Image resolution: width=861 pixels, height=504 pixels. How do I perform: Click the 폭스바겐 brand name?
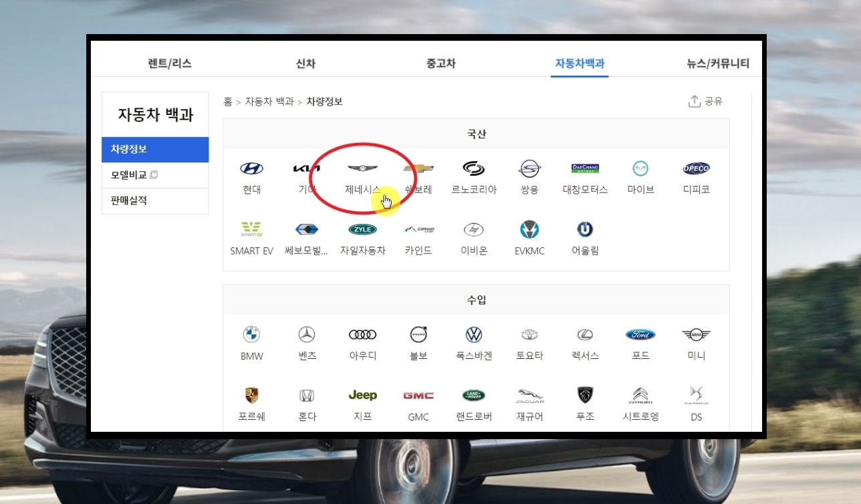click(x=474, y=356)
